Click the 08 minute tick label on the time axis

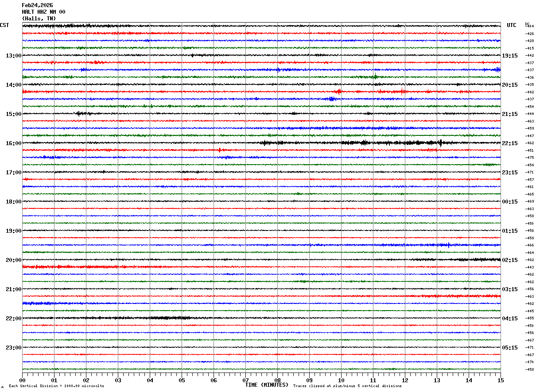tap(277, 380)
